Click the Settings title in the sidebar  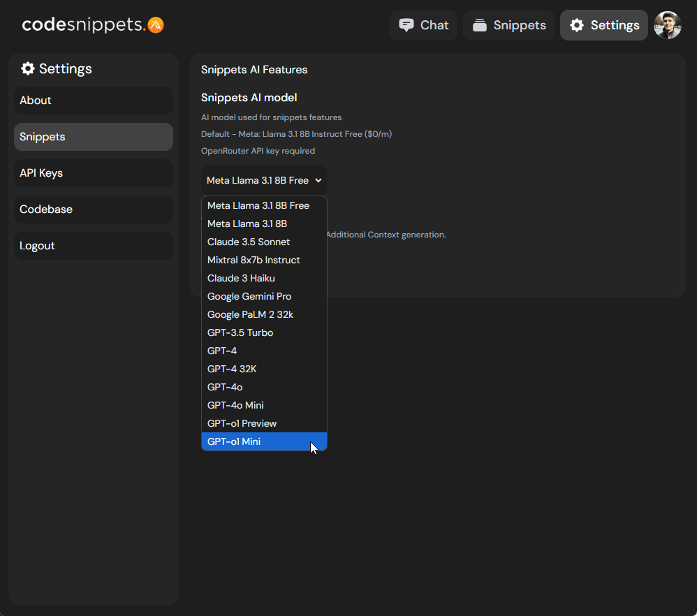click(x=66, y=69)
